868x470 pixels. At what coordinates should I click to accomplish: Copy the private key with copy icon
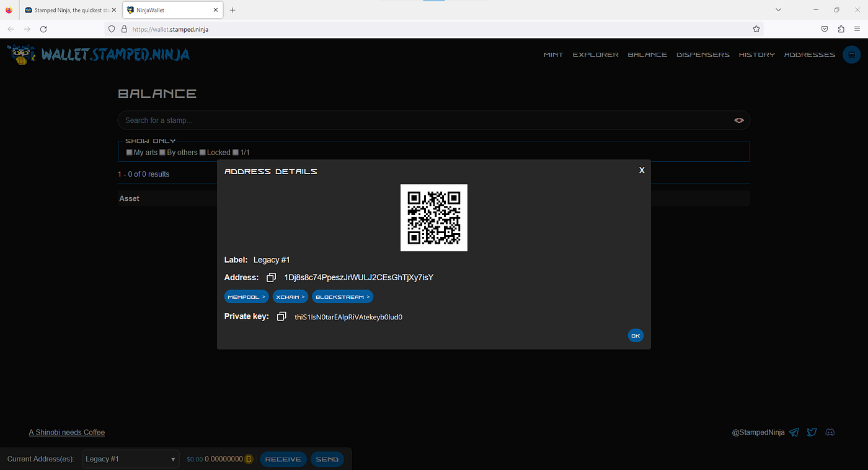coord(281,317)
